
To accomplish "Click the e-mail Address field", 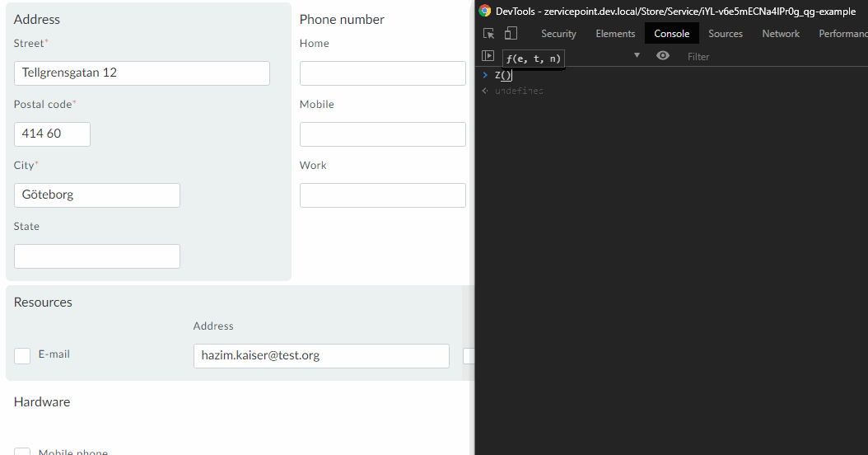I will click(321, 356).
